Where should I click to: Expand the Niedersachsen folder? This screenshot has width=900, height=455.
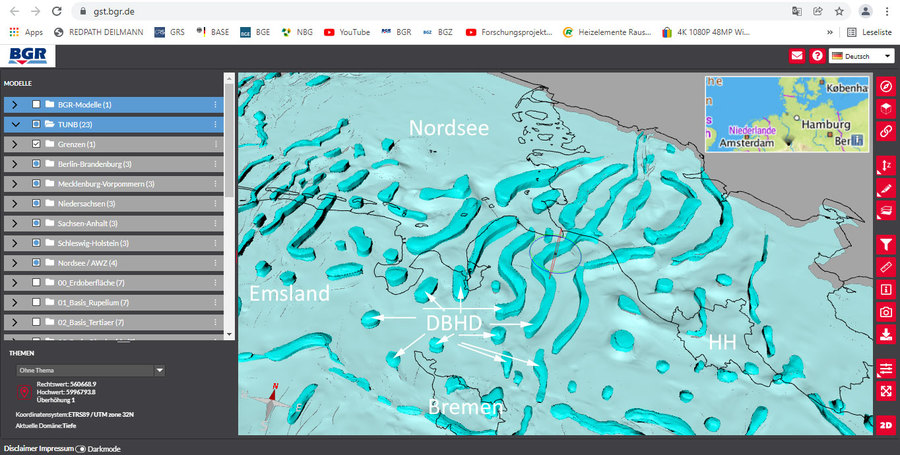[x=15, y=203]
